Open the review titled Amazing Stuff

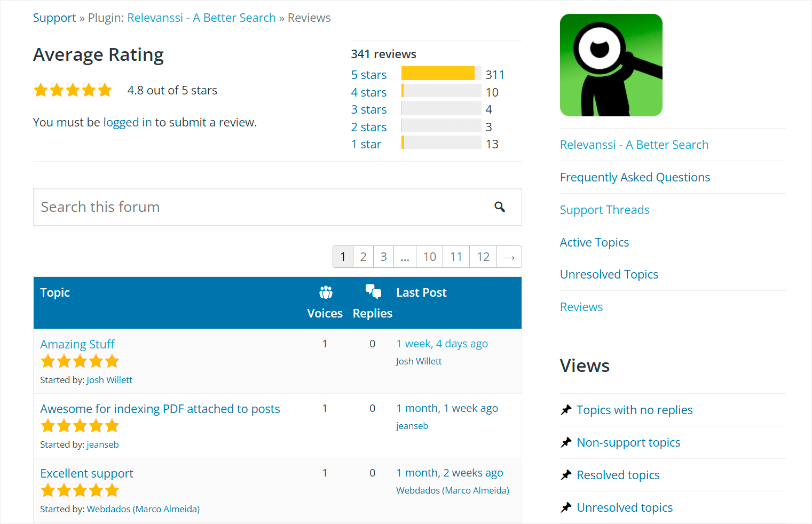point(77,344)
